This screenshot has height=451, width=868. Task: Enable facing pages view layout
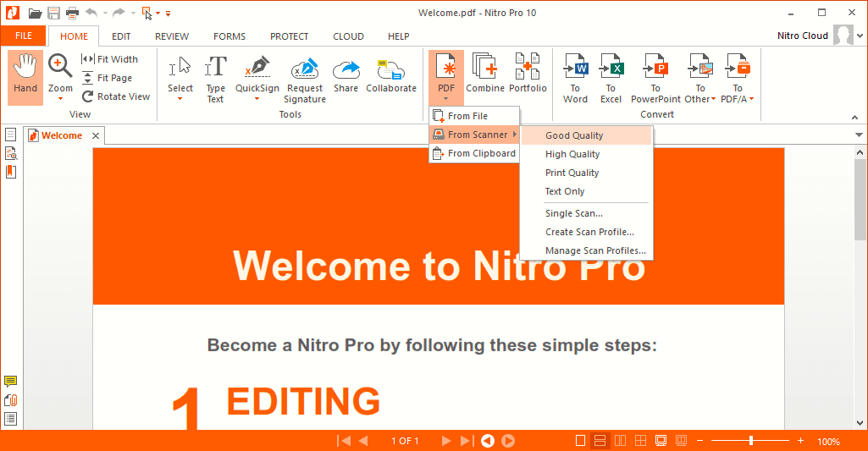coord(621,441)
